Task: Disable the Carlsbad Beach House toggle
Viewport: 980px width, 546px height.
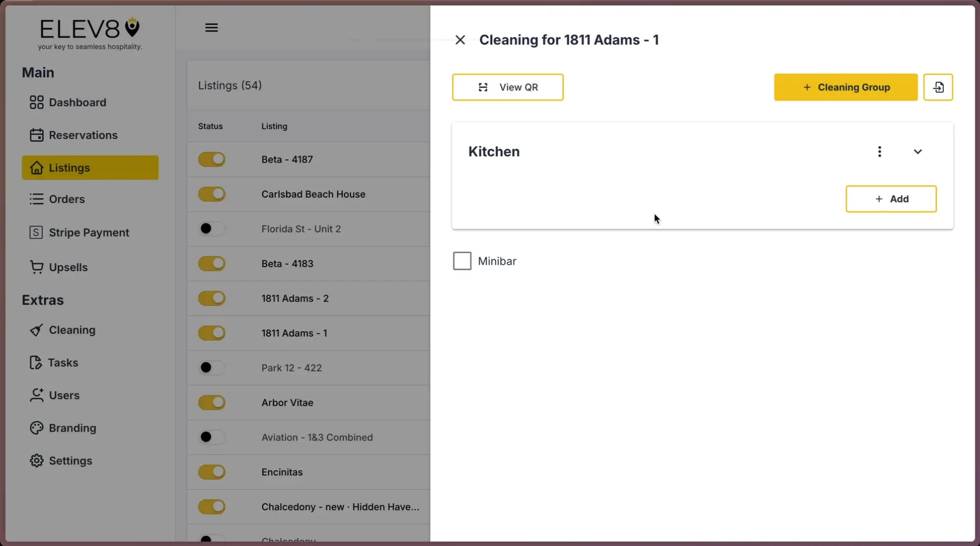Action: (212, 194)
